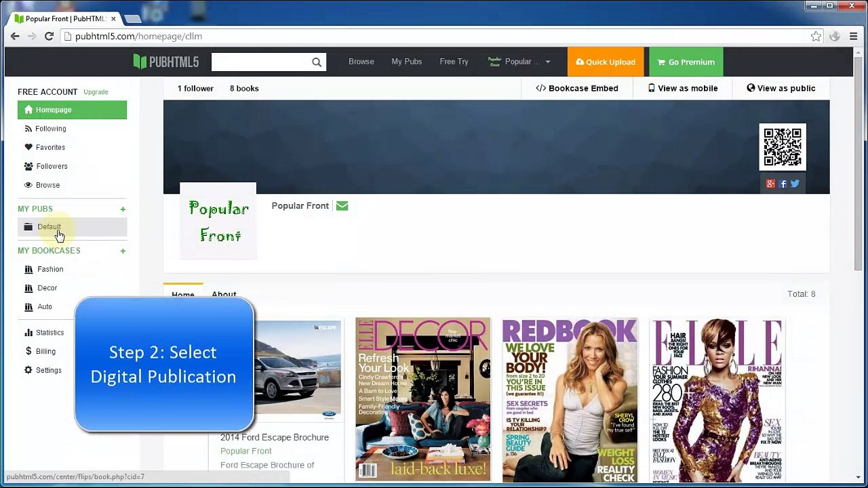This screenshot has width=868, height=488.
Task: Click the search magnifier icon
Action: (x=316, y=62)
